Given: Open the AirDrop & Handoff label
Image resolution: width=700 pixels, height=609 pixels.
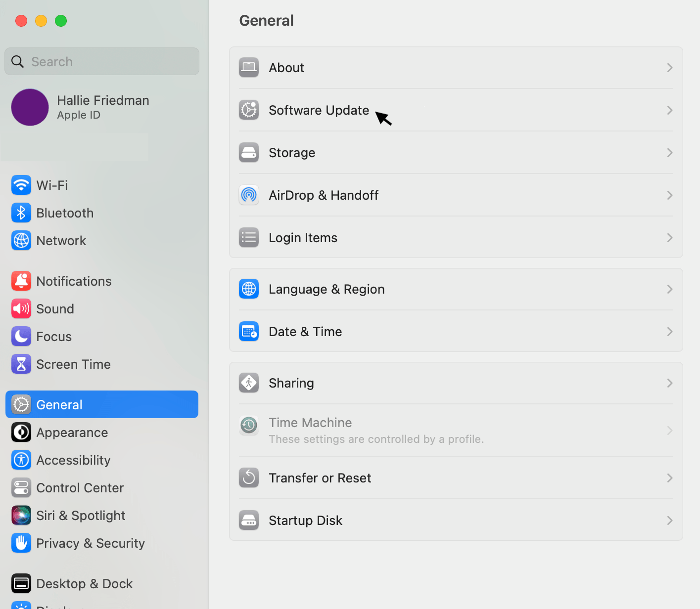Looking at the screenshot, I should (324, 195).
